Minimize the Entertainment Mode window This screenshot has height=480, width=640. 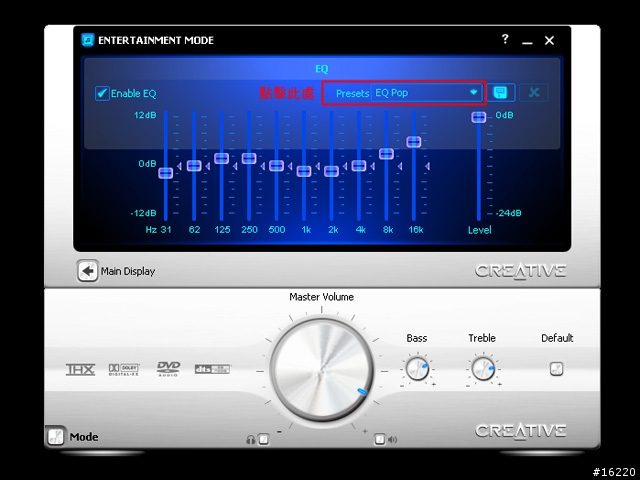[527, 41]
